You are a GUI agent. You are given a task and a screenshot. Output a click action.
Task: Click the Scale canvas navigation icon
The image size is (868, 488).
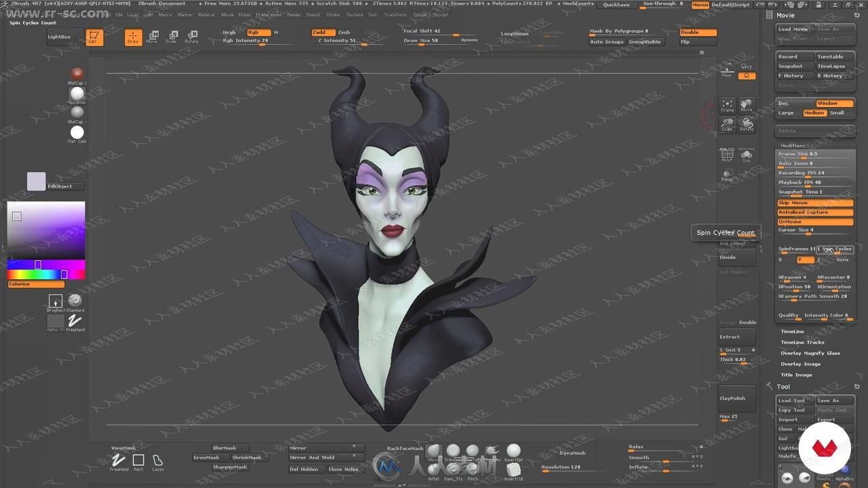coord(727,125)
